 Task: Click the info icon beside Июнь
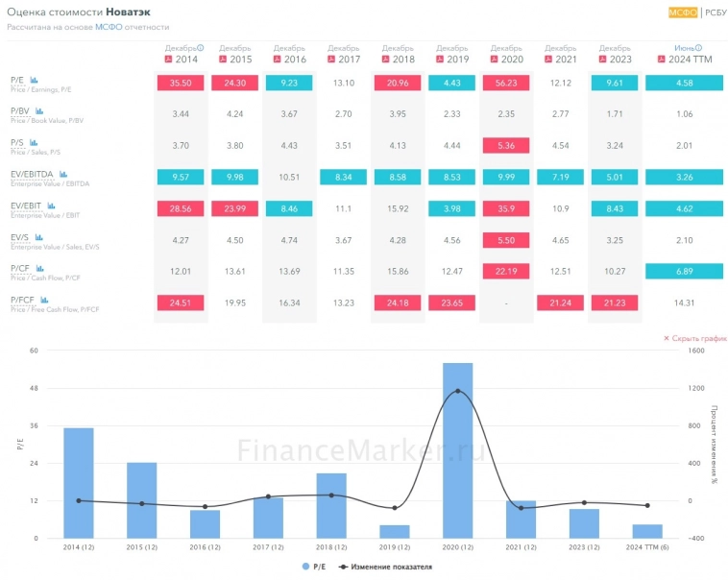pyautogui.click(x=699, y=47)
